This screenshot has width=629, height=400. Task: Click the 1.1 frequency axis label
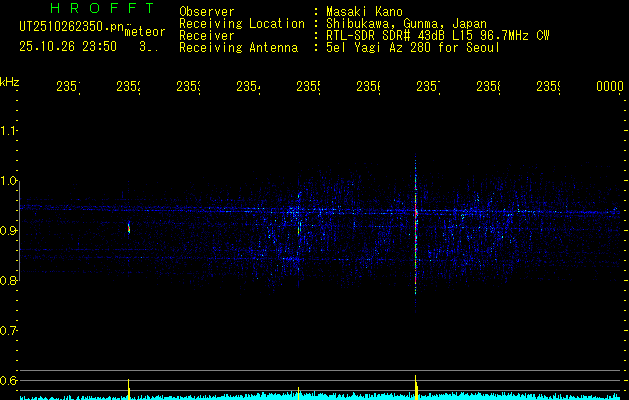click(9, 131)
